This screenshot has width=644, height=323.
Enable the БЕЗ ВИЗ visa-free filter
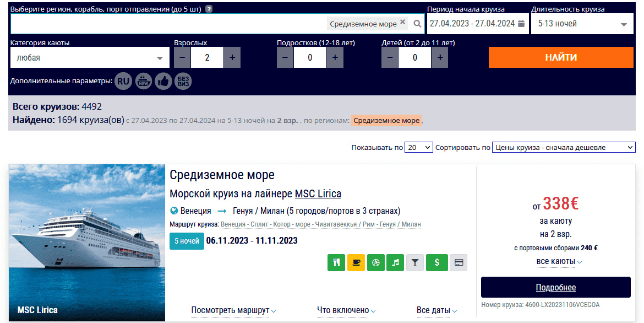(183, 82)
